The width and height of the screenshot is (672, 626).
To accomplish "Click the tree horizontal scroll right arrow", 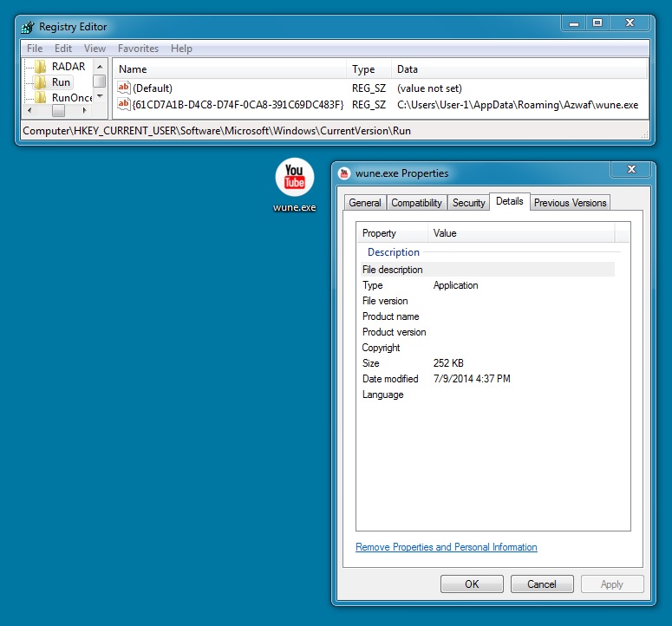I will 84,110.
